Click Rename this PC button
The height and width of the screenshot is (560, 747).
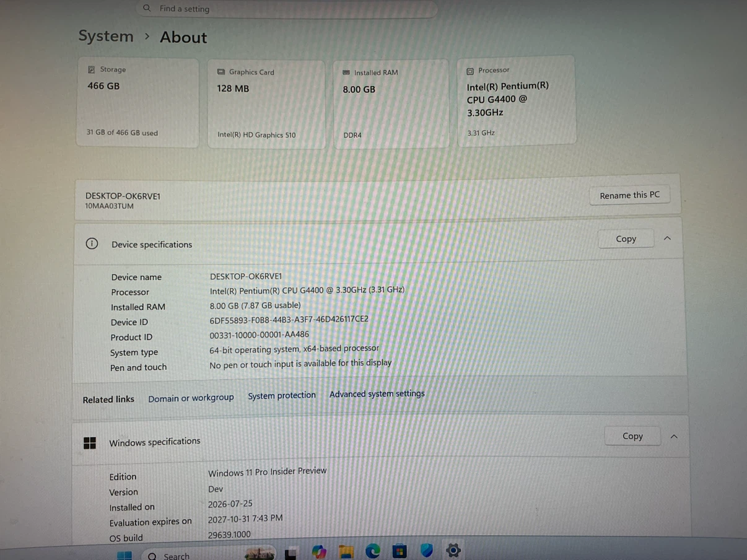coord(629,195)
